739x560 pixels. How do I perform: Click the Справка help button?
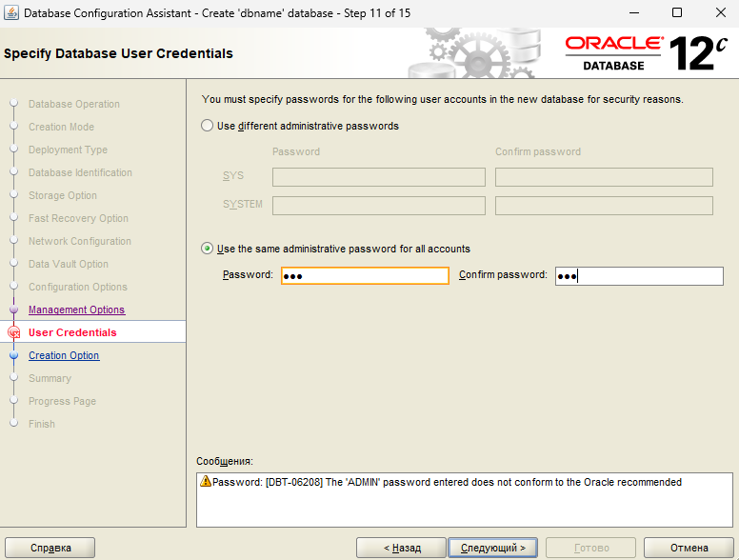[50, 548]
